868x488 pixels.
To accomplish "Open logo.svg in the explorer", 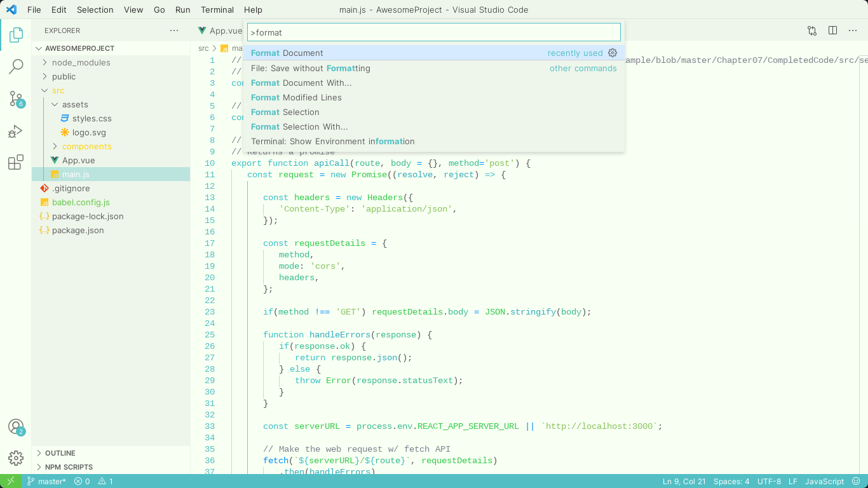I will pos(111,132).
